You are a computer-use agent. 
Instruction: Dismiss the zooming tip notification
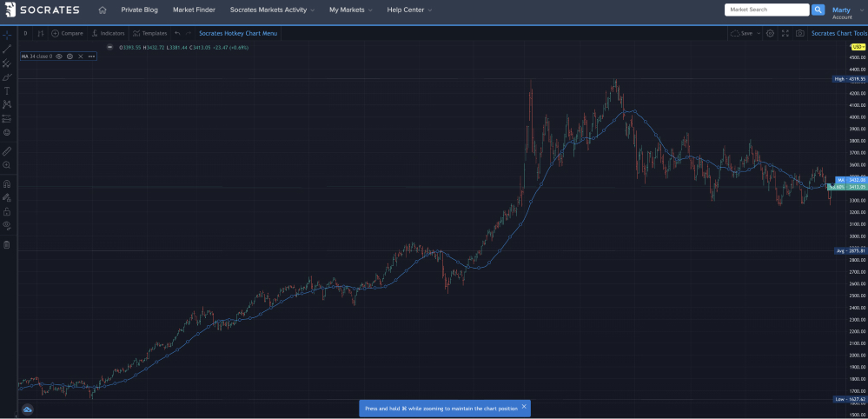(524, 407)
